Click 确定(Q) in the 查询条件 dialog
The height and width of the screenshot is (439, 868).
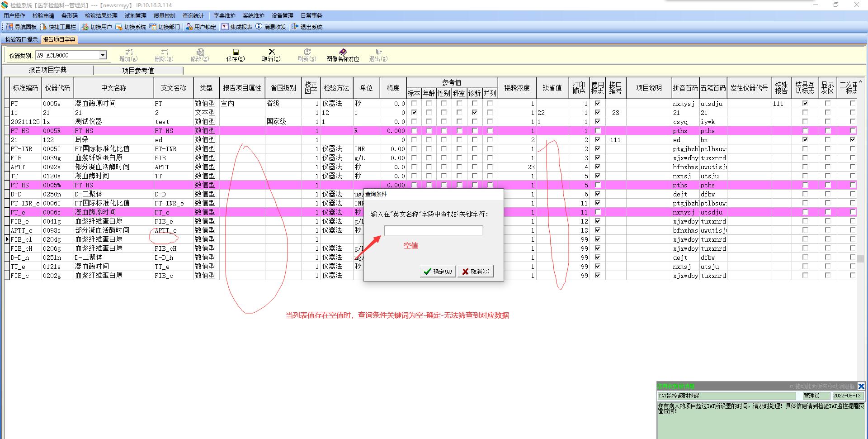click(438, 272)
